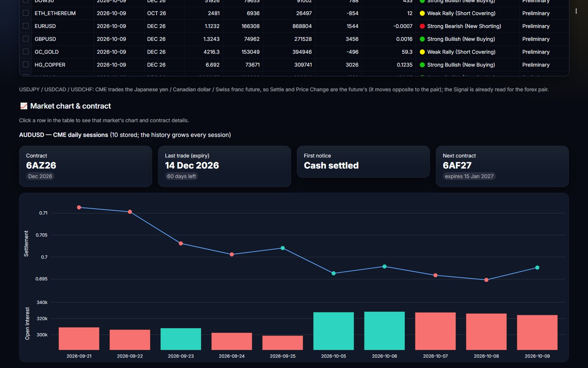Screen dimensions: 588x368
Task: Click the Dec 2026 badge
Action: click(40, 176)
